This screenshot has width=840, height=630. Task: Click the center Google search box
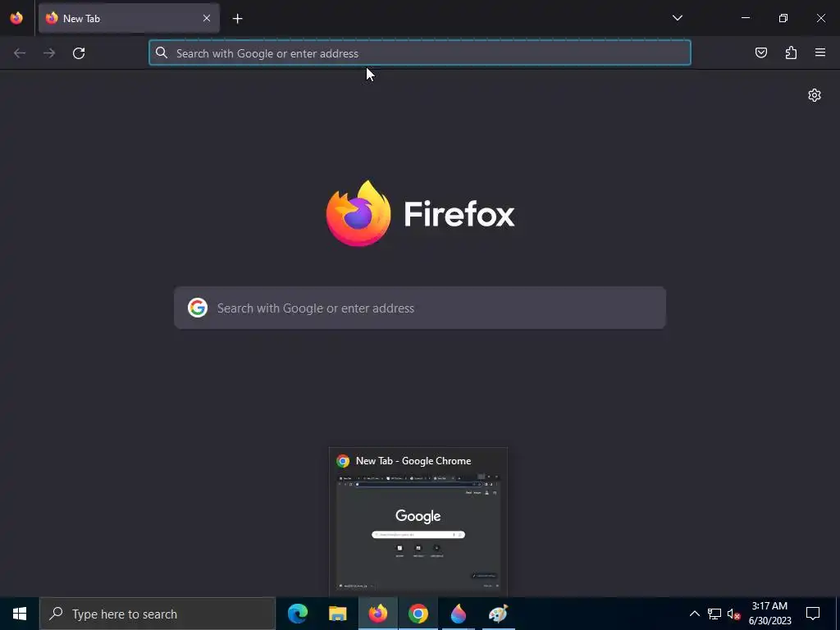click(420, 308)
